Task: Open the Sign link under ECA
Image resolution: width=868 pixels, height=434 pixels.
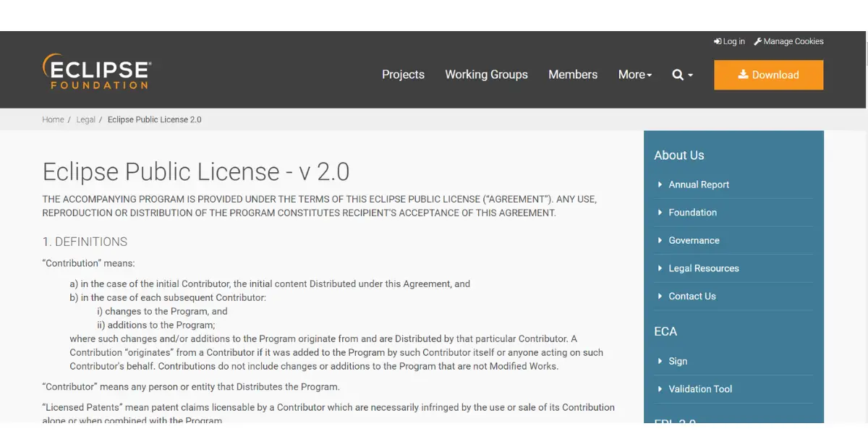Action: coord(678,361)
